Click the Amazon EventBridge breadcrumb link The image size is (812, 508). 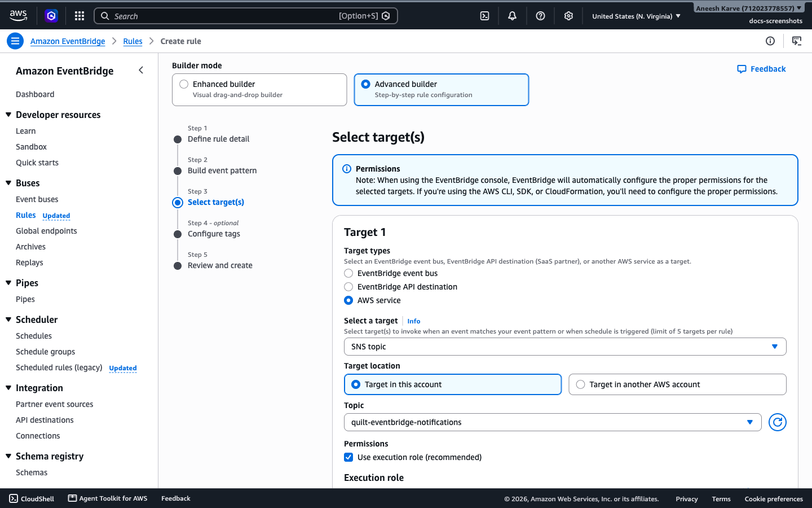68,41
